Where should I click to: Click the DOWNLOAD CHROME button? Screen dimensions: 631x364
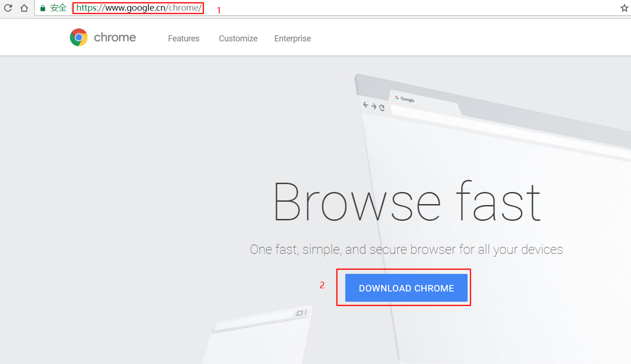[x=406, y=288]
